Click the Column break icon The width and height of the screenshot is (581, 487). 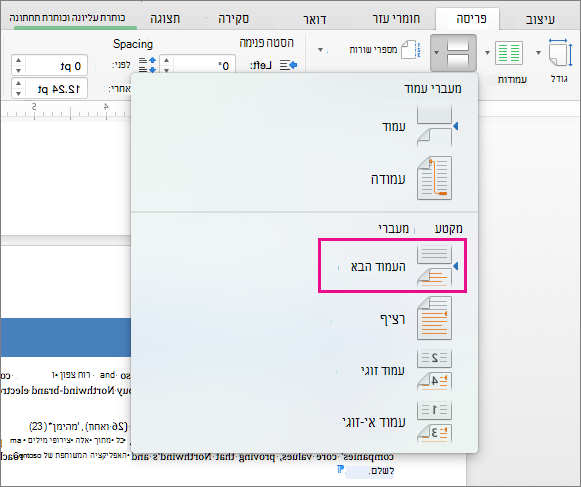[x=434, y=178]
